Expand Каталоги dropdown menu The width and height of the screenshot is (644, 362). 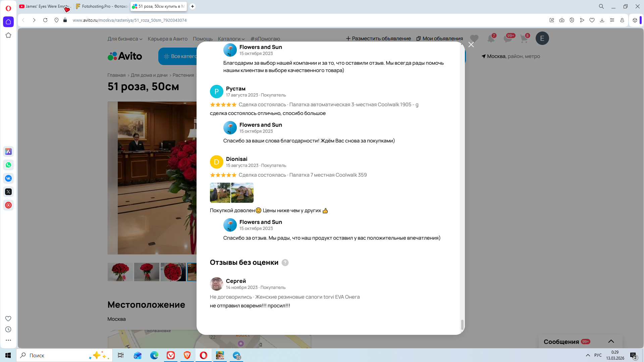click(231, 39)
